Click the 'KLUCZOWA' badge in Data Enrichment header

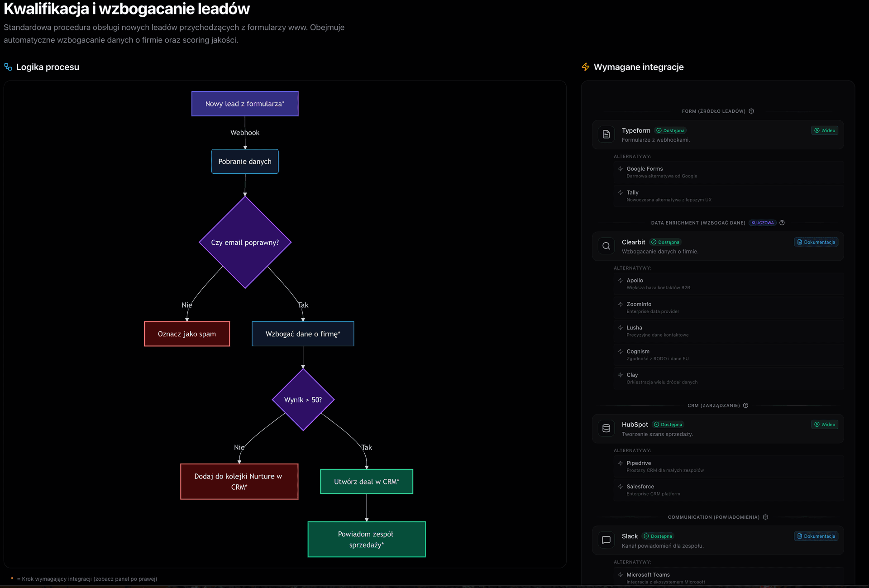click(762, 223)
